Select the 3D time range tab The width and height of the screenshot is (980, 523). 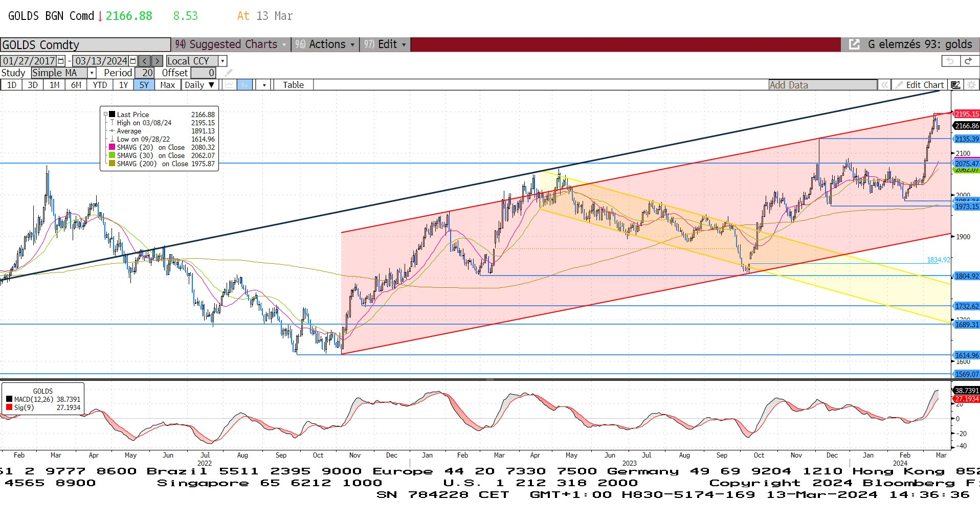tap(33, 85)
